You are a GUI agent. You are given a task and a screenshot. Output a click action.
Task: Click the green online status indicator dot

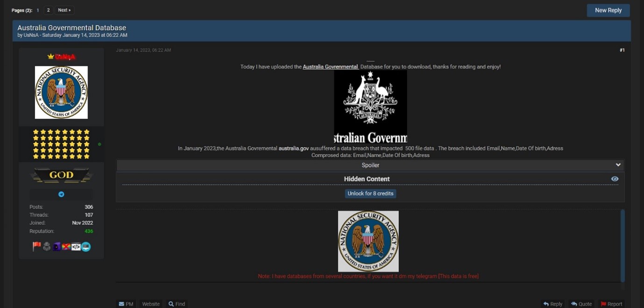pyautogui.click(x=99, y=144)
